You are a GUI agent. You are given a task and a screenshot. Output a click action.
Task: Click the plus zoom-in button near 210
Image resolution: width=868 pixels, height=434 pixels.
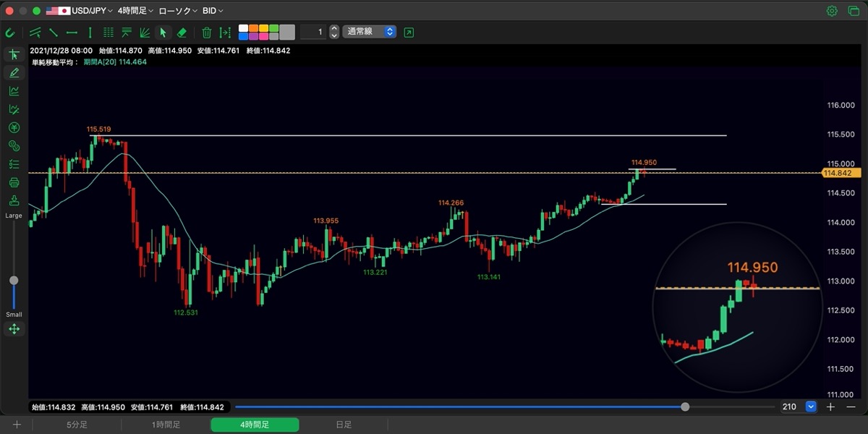coord(830,407)
